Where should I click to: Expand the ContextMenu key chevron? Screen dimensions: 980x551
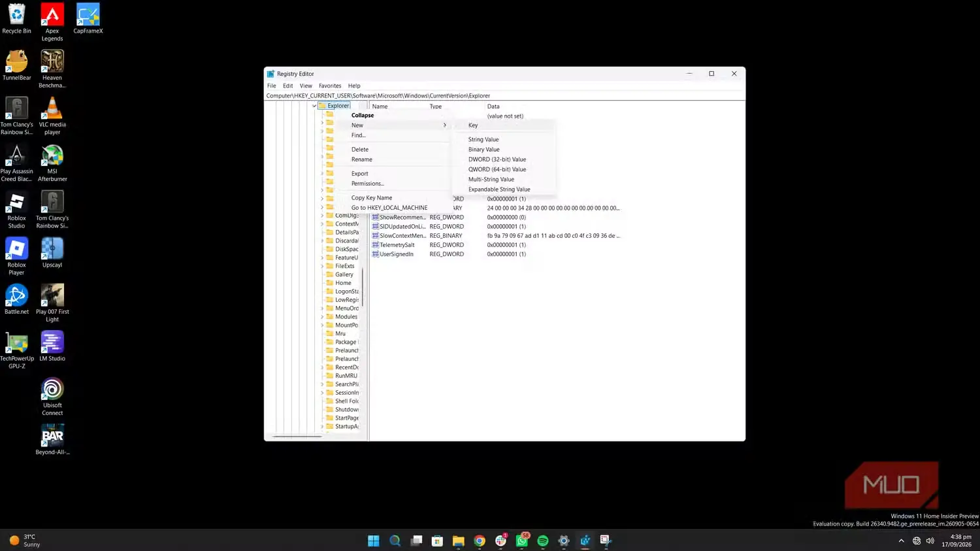322,224
